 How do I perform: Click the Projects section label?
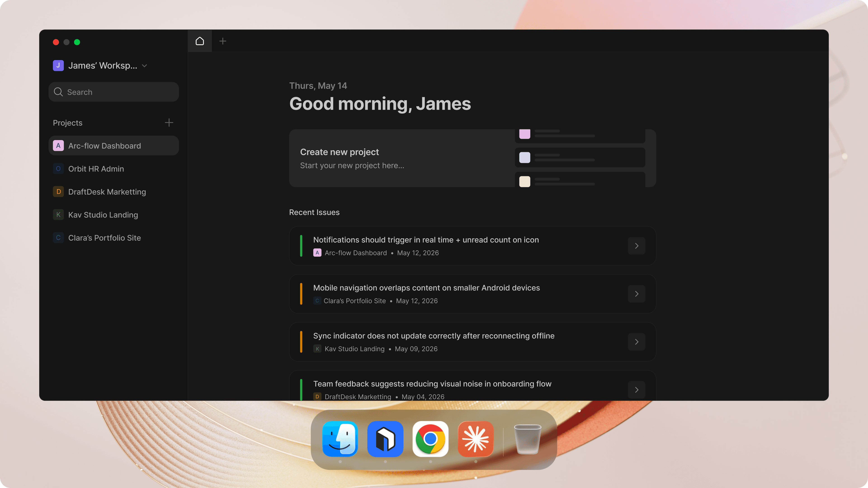pos(67,123)
